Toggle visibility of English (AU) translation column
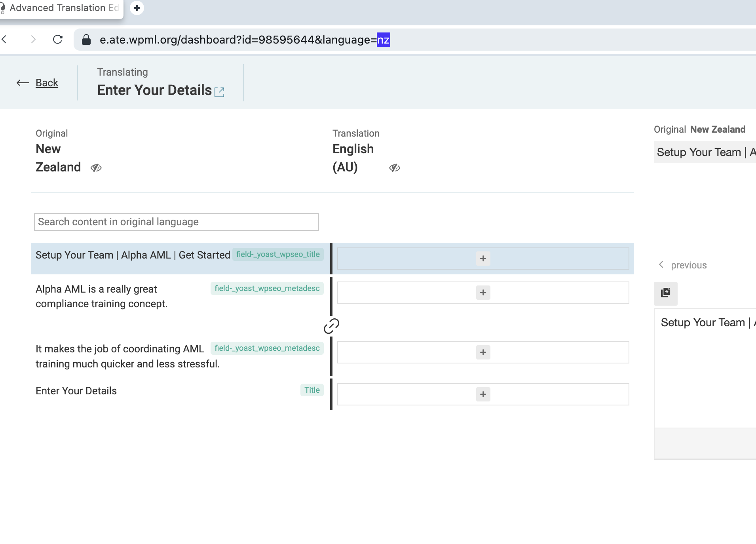The image size is (756, 544). point(395,168)
